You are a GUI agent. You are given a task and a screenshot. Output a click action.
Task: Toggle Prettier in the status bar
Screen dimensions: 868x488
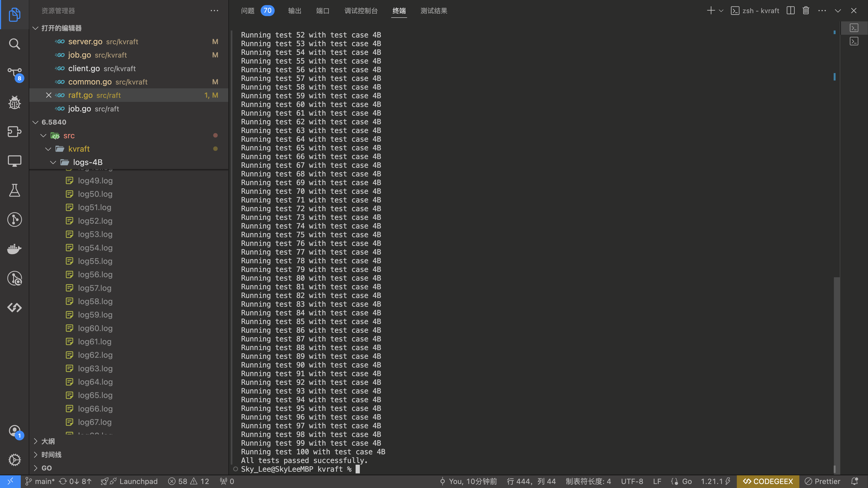(x=822, y=481)
